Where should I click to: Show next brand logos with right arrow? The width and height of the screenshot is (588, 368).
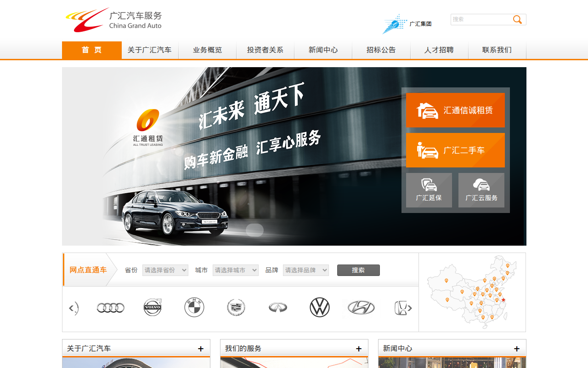pyautogui.click(x=410, y=308)
